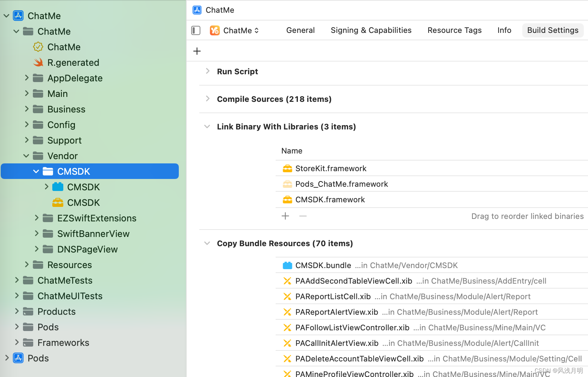This screenshot has height=377, width=588.
Task: Toggle the navigator sidebar visibility
Action: point(196,30)
